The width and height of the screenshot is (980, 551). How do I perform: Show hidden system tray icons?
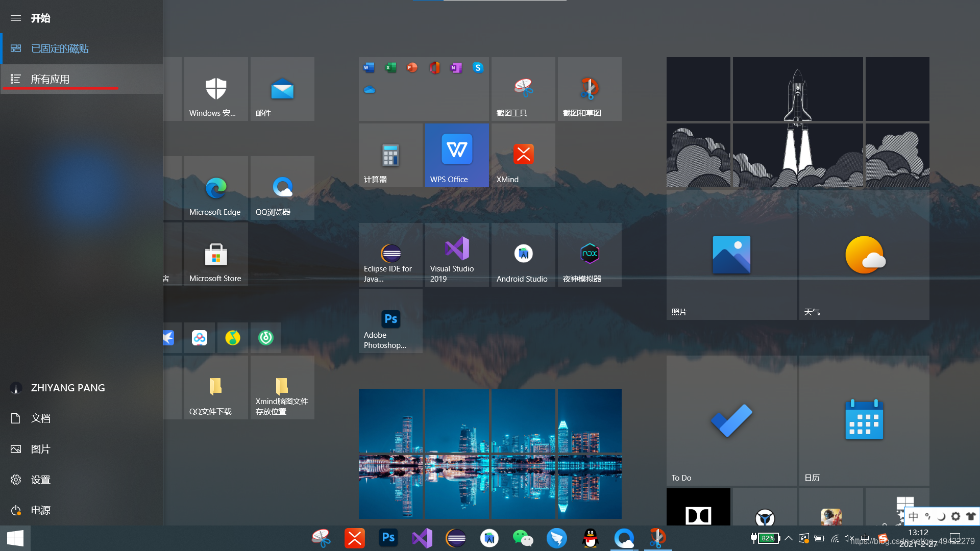789,538
